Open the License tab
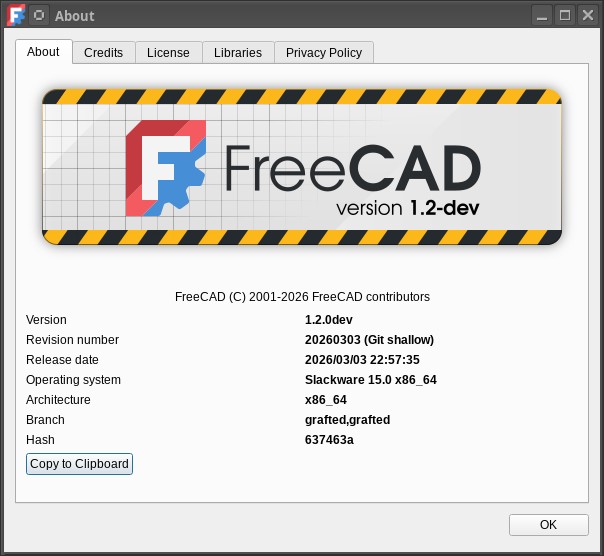Viewport: 604px width, 556px height. tap(168, 53)
